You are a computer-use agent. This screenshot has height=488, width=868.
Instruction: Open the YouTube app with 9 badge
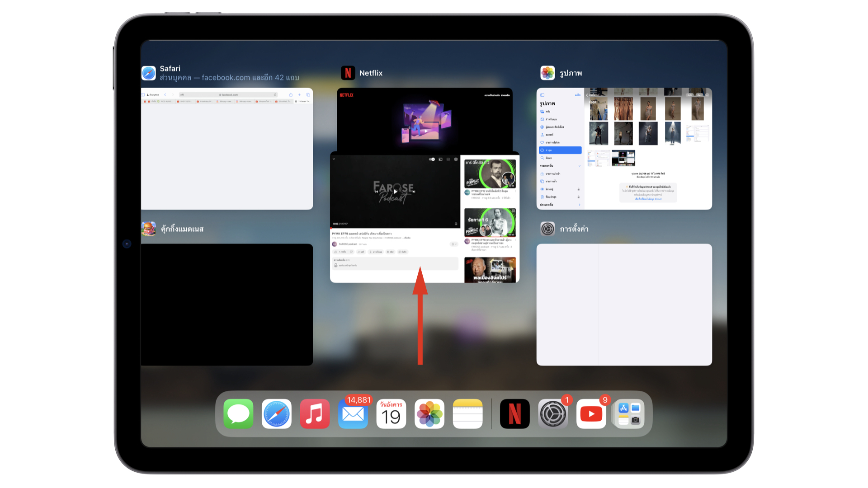pyautogui.click(x=591, y=413)
